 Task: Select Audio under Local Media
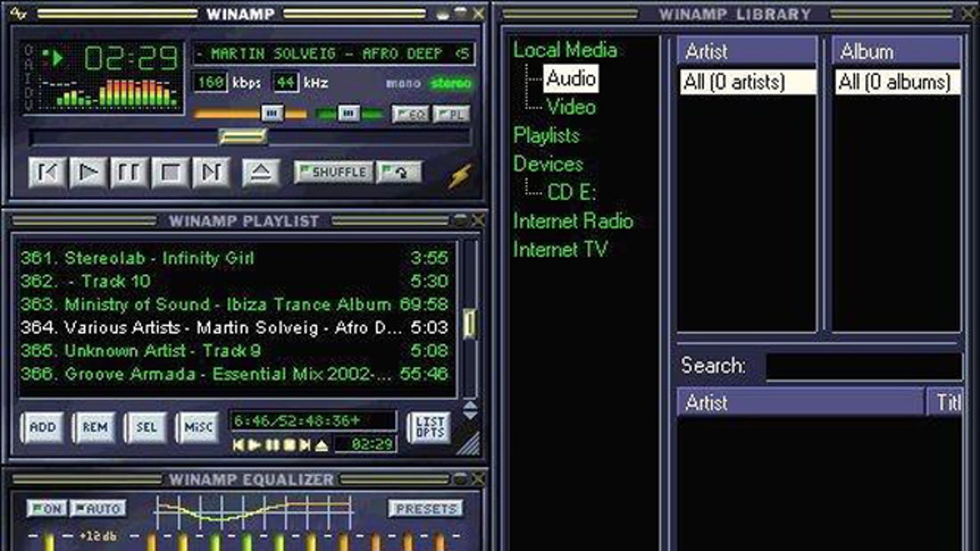pos(571,78)
